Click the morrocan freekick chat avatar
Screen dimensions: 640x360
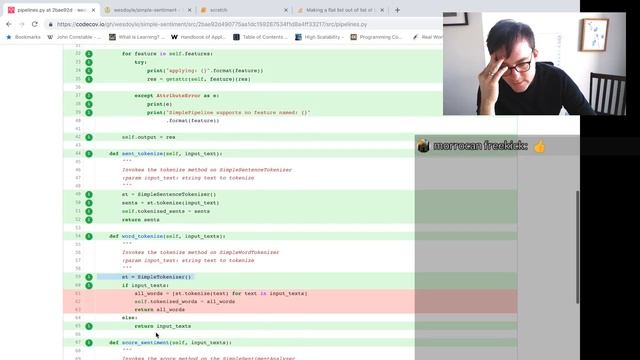coord(423,146)
